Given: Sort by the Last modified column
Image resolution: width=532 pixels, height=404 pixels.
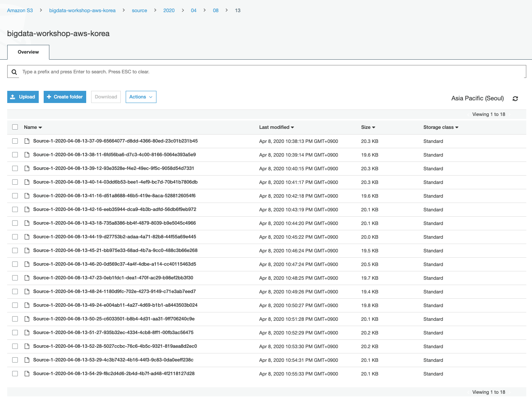Looking at the screenshot, I should [276, 127].
